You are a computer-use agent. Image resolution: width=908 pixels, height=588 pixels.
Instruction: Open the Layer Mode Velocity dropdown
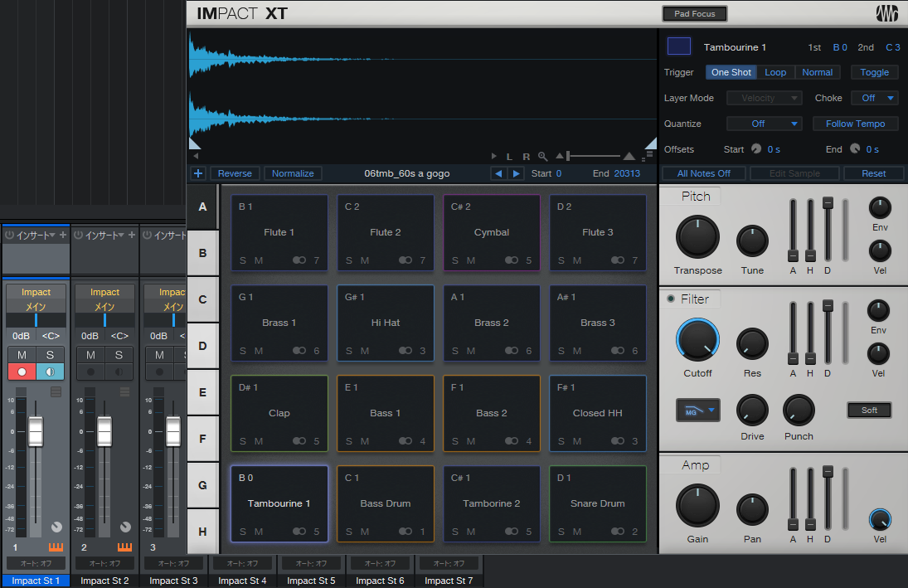click(764, 98)
